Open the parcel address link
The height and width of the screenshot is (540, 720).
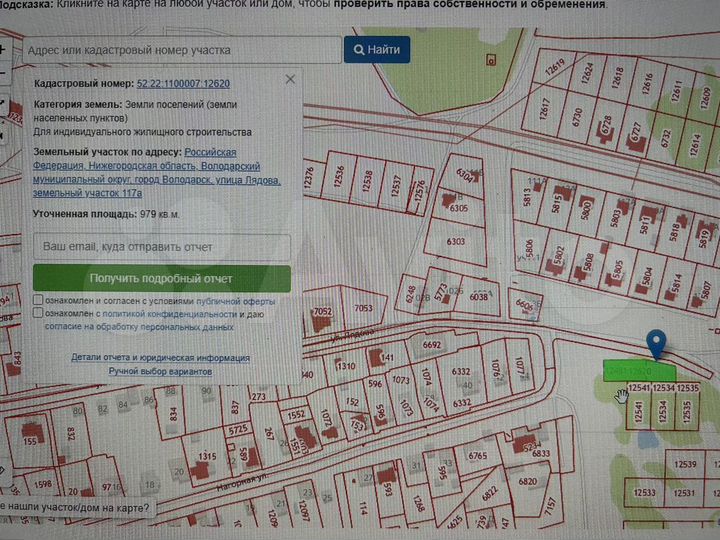tap(157, 174)
